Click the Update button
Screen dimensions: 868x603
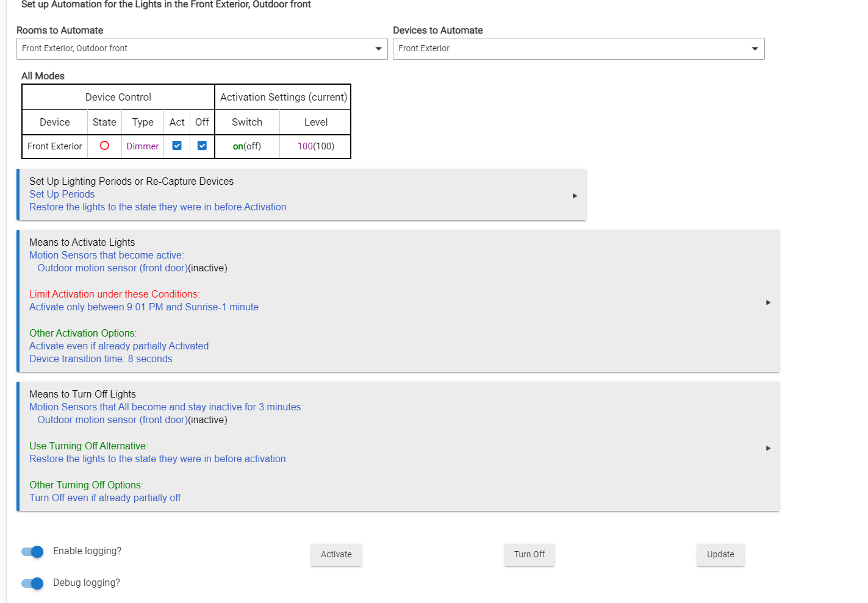[720, 555]
